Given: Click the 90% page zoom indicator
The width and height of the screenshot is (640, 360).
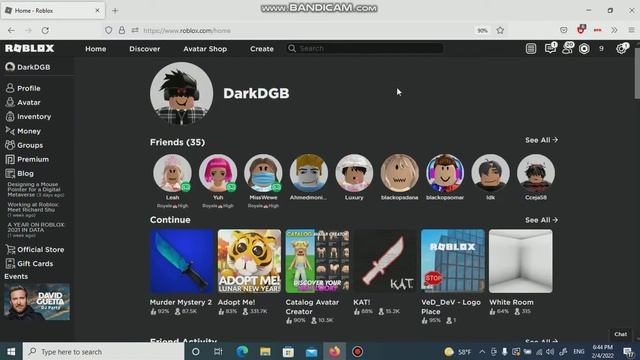Looking at the screenshot, I should click(482, 30).
